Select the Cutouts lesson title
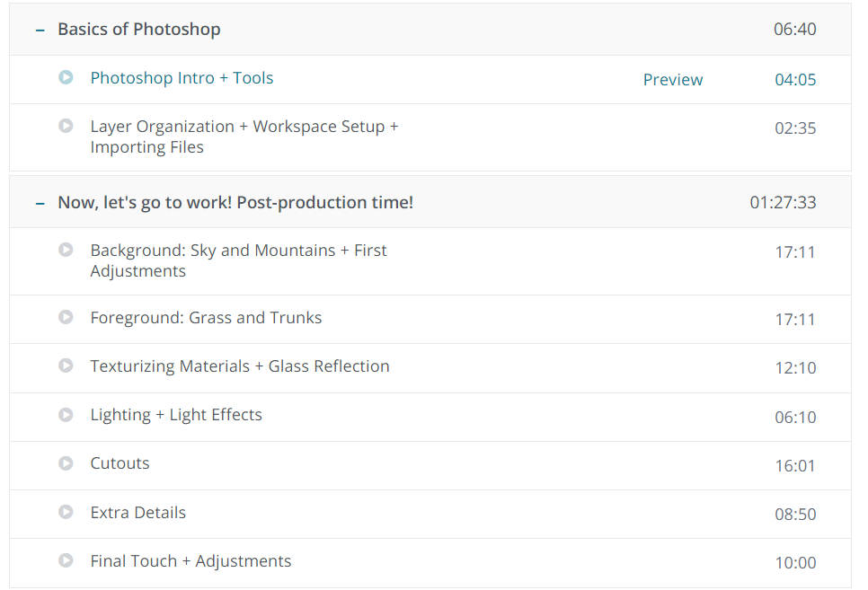The image size is (868, 590). pos(120,463)
